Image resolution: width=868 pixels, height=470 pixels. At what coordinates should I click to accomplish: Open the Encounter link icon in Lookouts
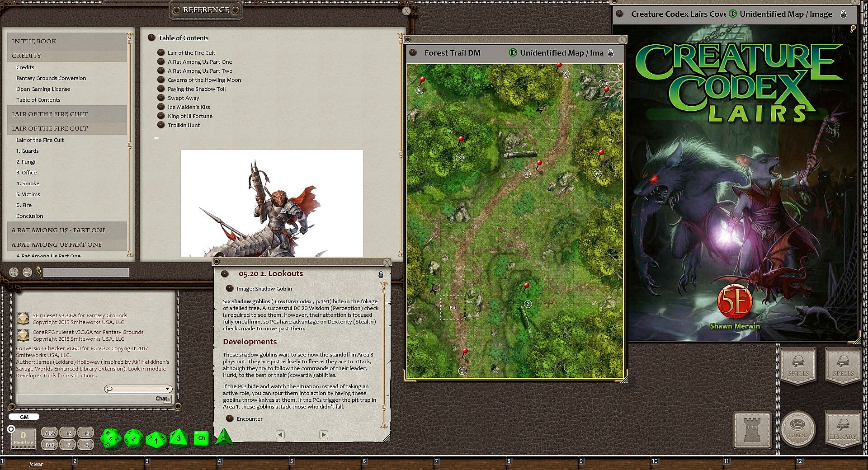point(229,418)
